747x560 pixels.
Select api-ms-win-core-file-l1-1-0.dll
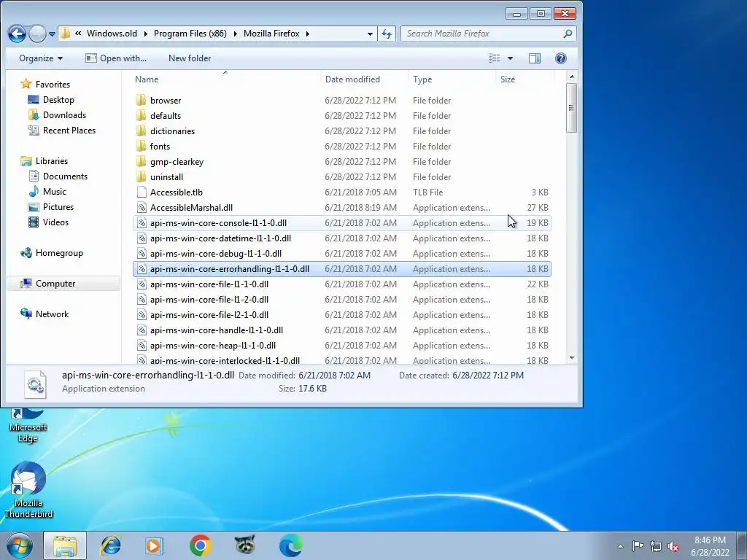point(341,284)
